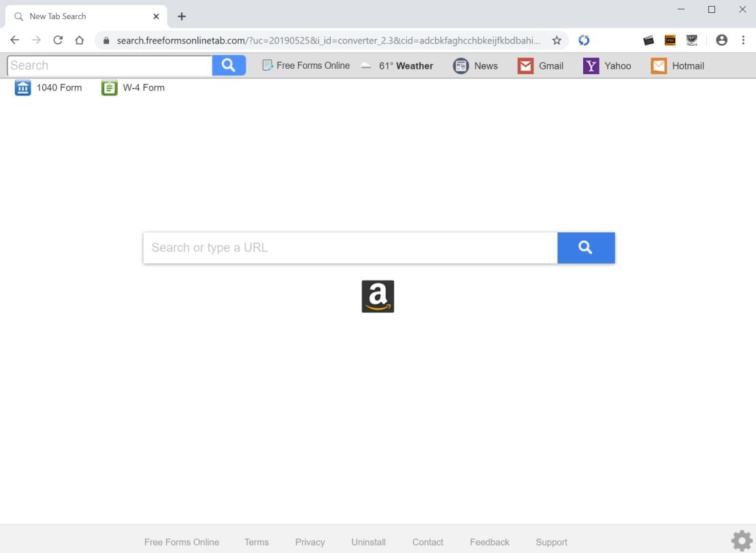Click the Uninstall footer link
This screenshot has height=553, width=756.
(x=367, y=541)
